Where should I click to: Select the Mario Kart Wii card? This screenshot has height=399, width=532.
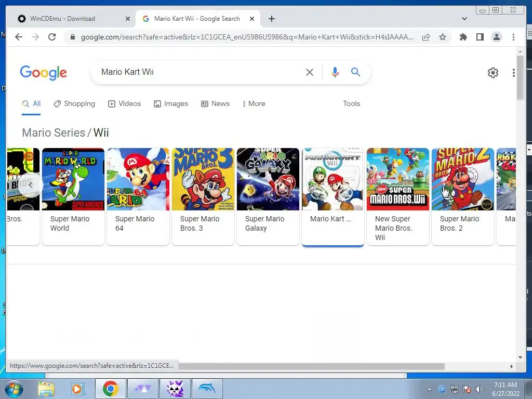click(333, 196)
